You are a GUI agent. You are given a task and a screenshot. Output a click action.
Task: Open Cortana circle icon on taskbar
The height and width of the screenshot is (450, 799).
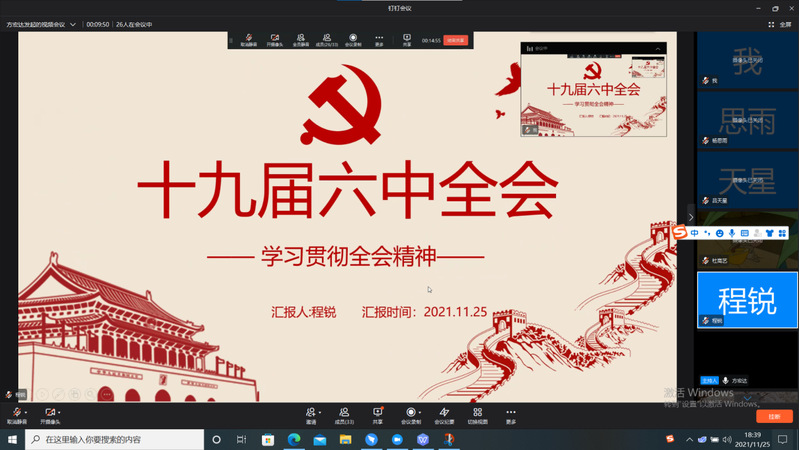[x=216, y=439]
